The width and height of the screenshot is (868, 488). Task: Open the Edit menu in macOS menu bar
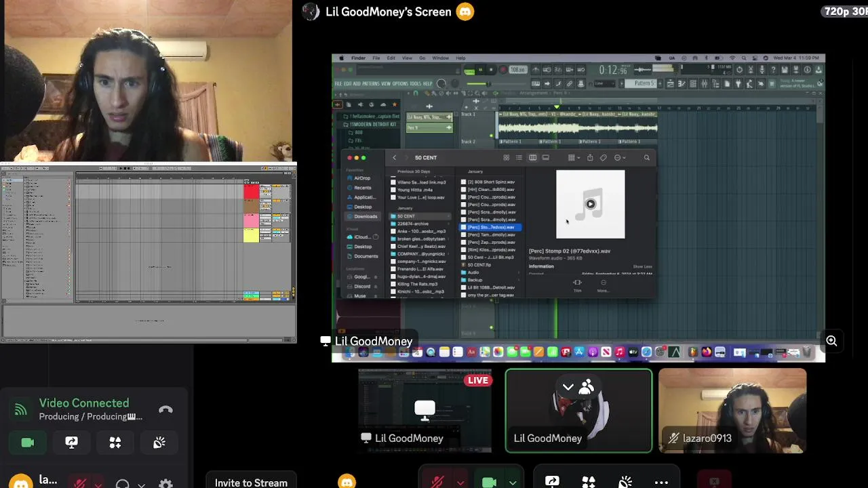pos(391,58)
